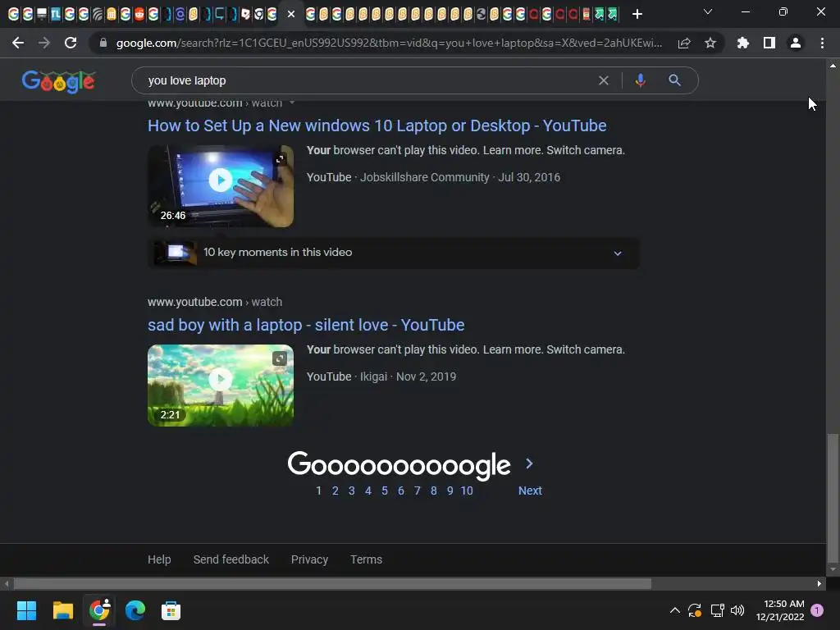Open the clock showing 12:50 AM
Screen dimensions: 840x630
click(x=780, y=610)
